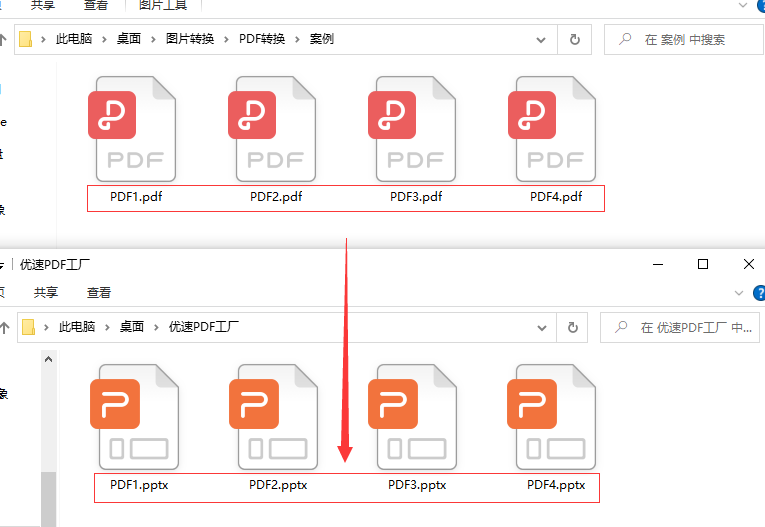Open 查看 tab in 优速PDF工厂 window
The image size is (765, 527).
tap(99, 293)
